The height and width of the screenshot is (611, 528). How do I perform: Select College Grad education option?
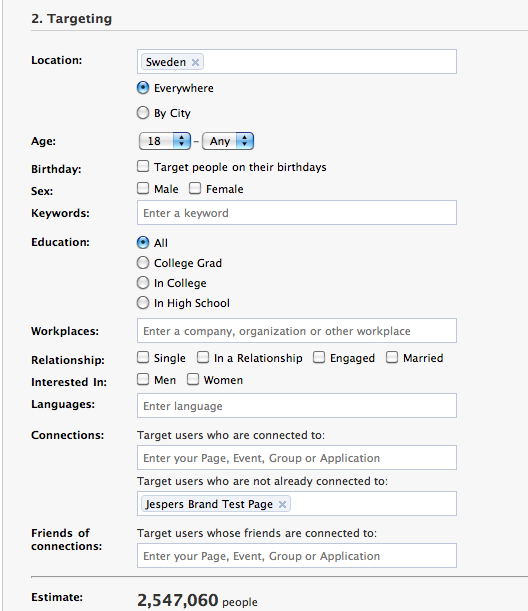(x=143, y=263)
